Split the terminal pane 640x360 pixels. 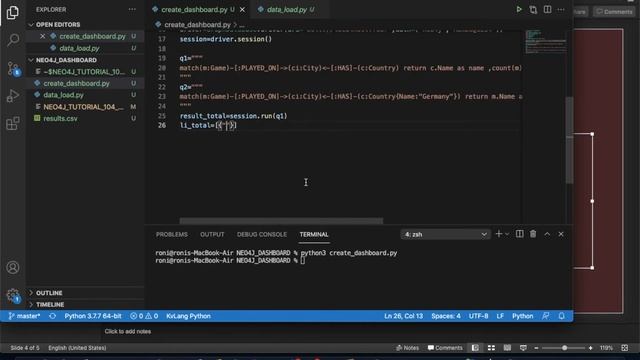519,234
